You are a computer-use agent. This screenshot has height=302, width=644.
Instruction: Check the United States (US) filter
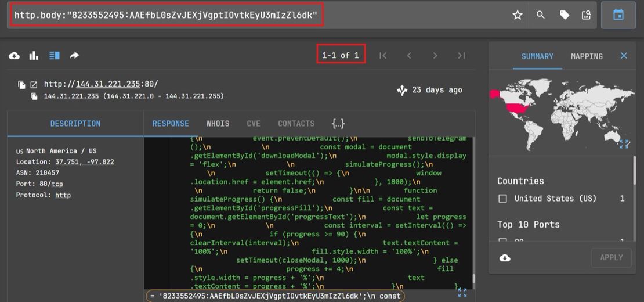pos(502,199)
